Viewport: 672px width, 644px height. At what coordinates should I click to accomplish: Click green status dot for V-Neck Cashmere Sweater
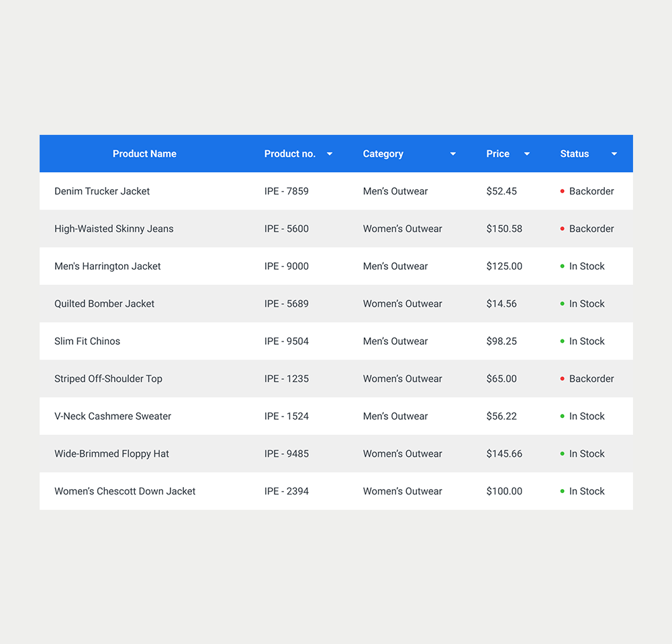[562, 417]
